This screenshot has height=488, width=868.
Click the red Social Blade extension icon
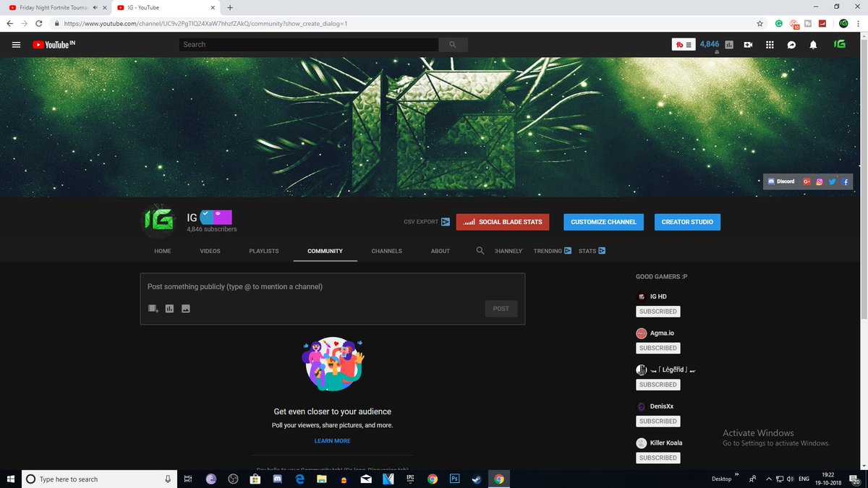(x=822, y=23)
